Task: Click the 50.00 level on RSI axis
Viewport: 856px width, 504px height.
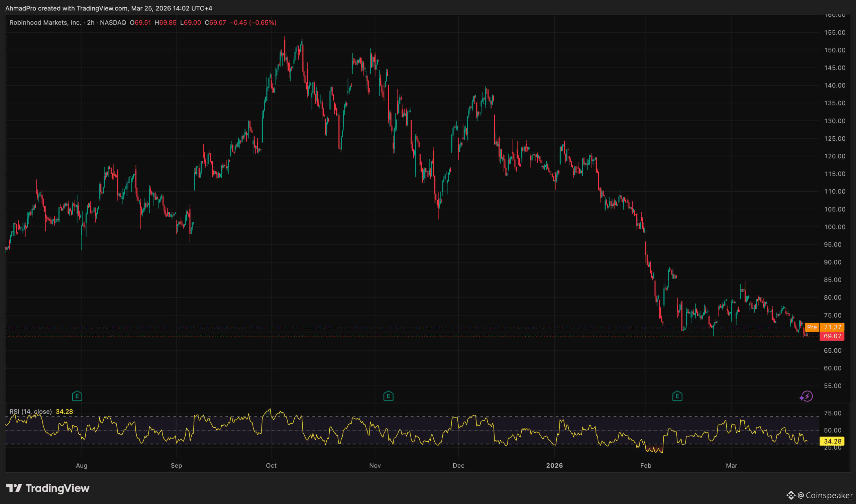Action: [833, 430]
